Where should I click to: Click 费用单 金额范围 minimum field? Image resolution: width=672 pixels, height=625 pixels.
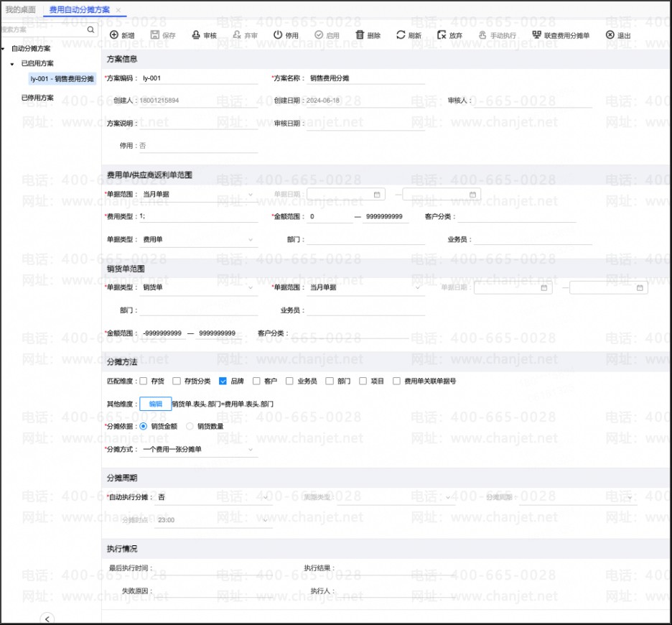[x=330, y=217]
